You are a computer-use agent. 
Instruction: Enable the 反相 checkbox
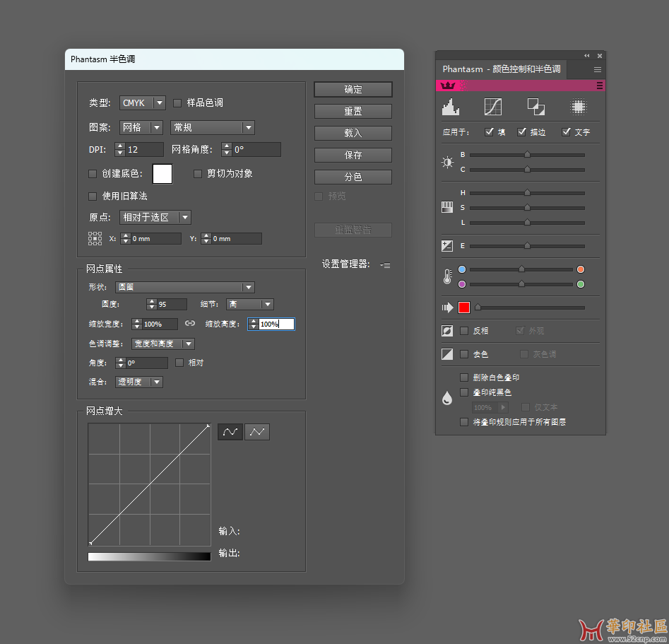point(464,331)
